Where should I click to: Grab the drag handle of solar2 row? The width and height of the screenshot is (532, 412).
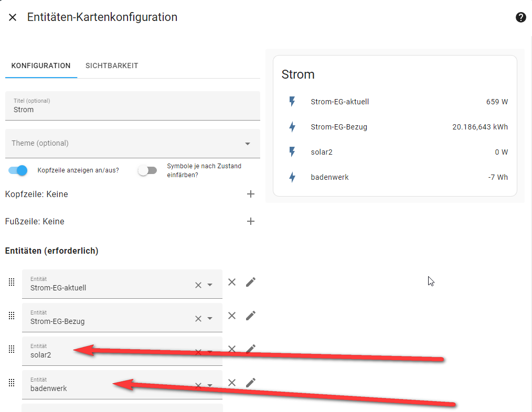[x=12, y=349]
